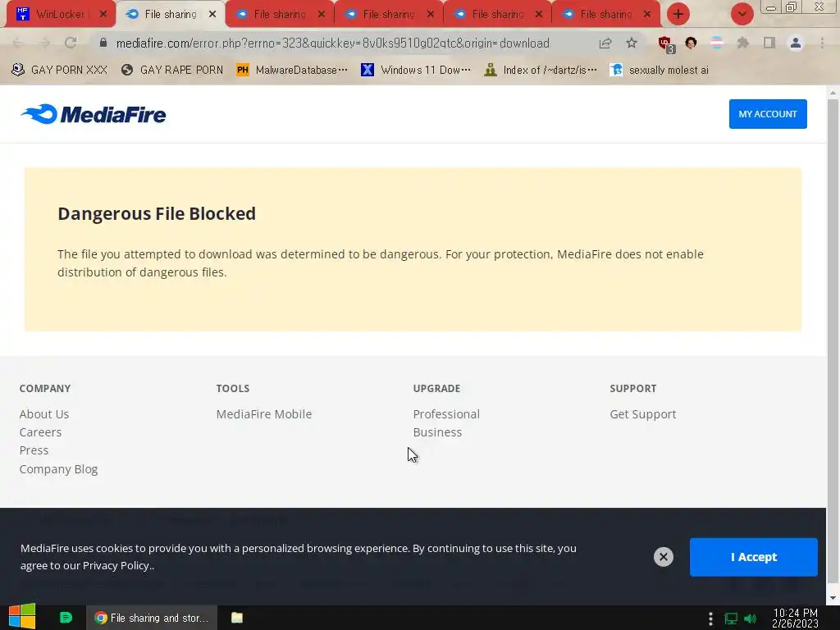Dismiss the cookie banner with the X
Screen dimensions: 840x630
(663, 557)
